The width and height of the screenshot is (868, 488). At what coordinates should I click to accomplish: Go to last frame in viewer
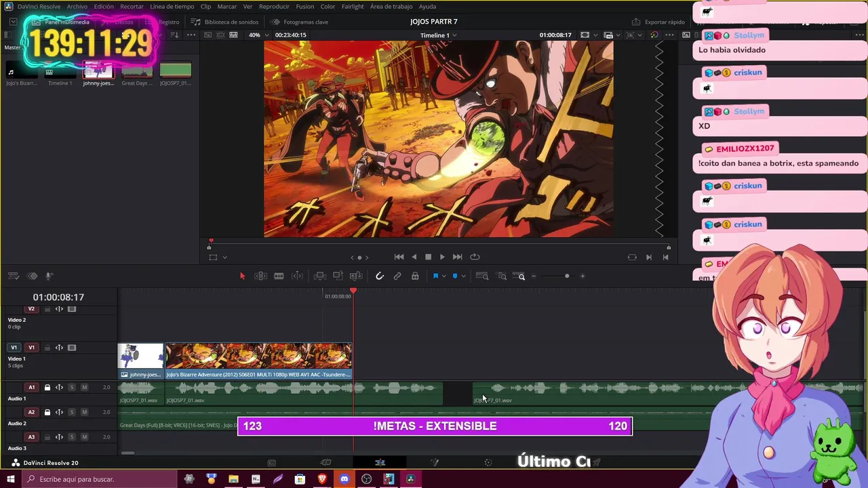click(x=457, y=257)
